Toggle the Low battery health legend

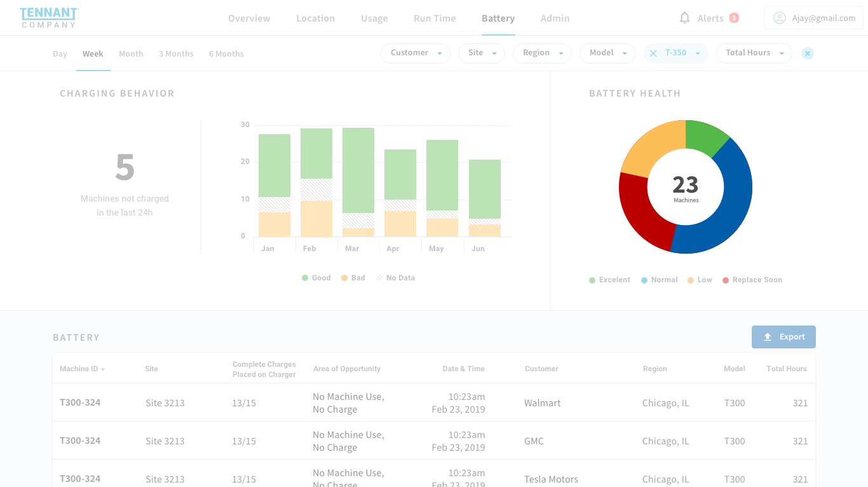tap(700, 280)
